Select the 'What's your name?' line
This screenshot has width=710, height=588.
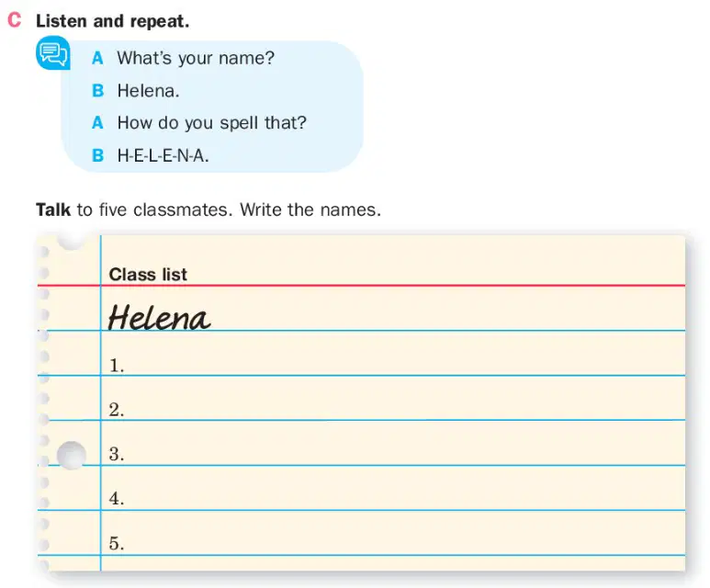point(196,59)
